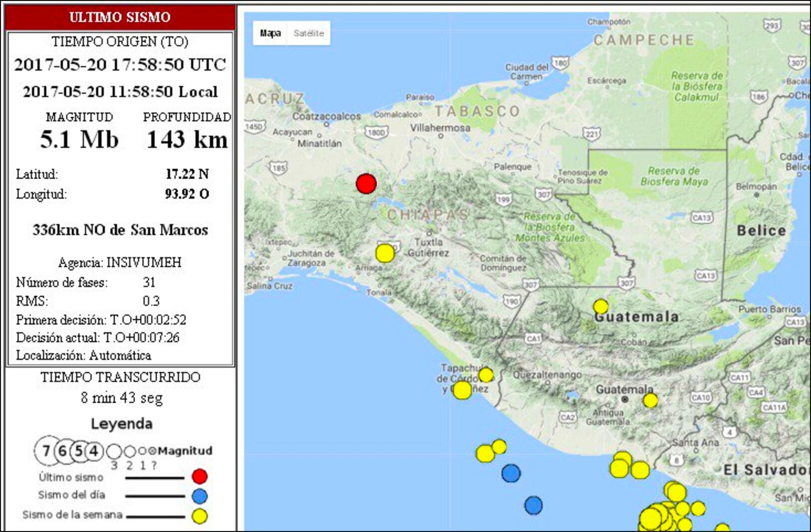Select the Mapa view tab

[x=270, y=33]
